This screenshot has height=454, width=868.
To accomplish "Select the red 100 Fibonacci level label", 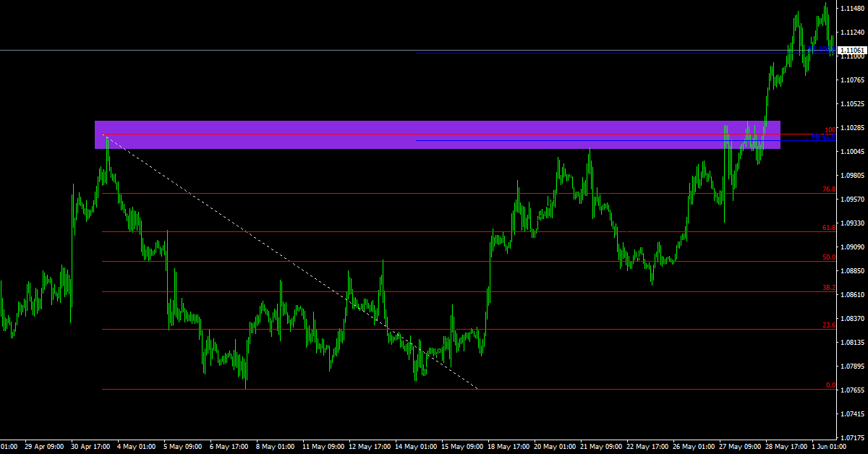I will [830, 130].
